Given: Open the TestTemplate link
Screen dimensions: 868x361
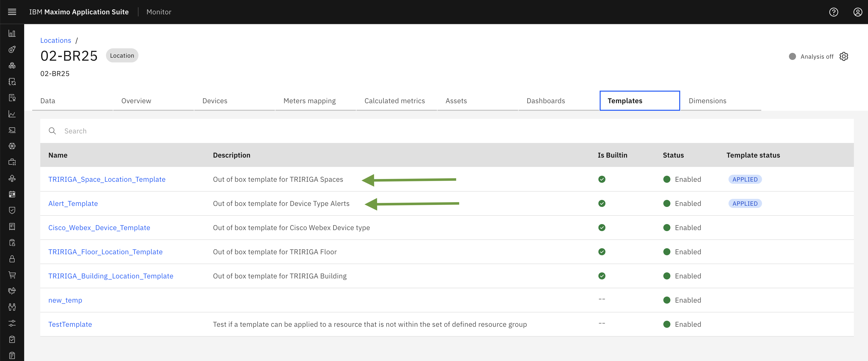Looking at the screenshot, I should [70, 324].
